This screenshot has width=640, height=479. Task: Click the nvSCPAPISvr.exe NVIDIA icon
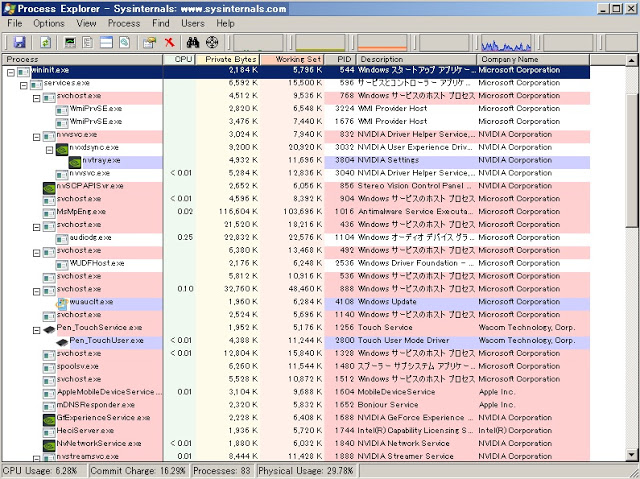point(49,188)
